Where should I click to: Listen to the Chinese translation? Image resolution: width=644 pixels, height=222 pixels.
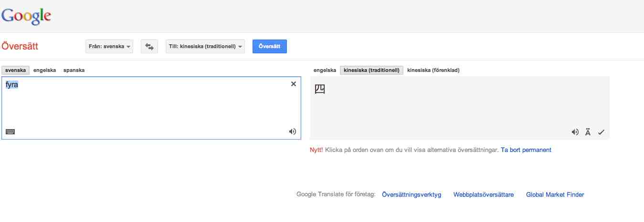point(575,132)
